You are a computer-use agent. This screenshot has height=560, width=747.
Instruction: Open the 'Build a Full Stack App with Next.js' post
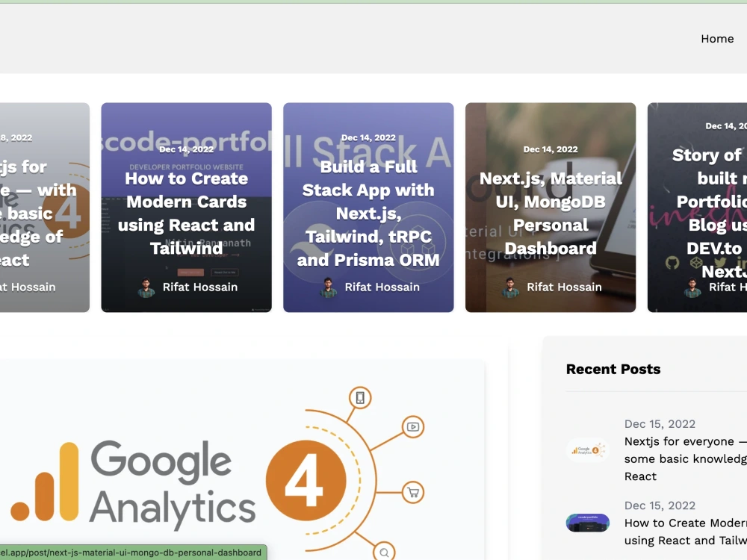pyautogui.click(x=368, y=207)
